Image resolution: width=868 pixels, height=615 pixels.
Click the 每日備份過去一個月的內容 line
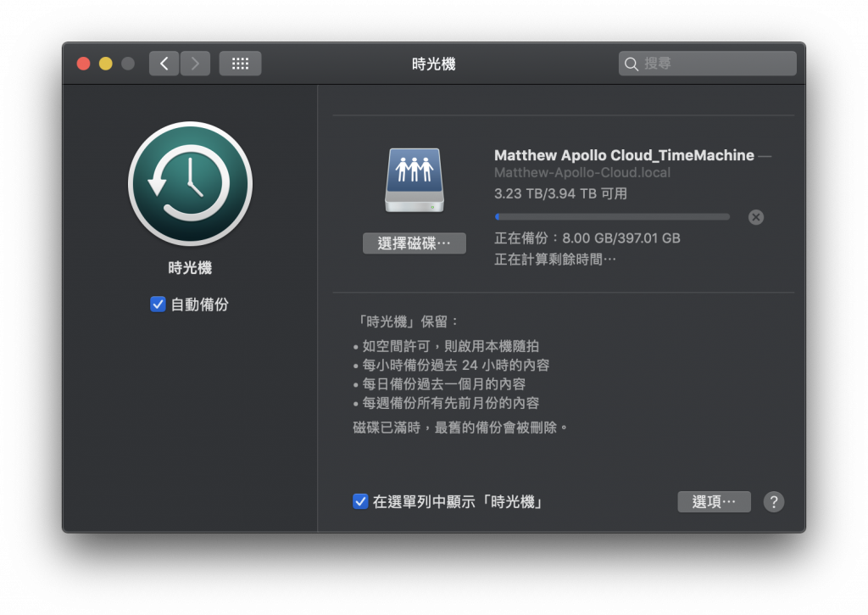coord(444,384)
